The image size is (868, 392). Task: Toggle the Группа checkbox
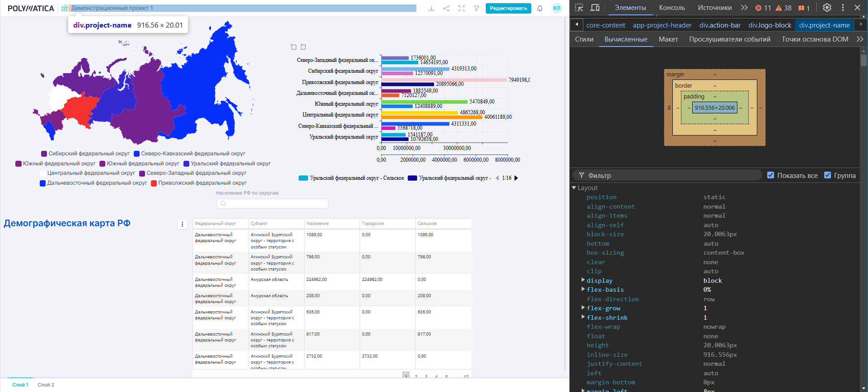point(827,175)
